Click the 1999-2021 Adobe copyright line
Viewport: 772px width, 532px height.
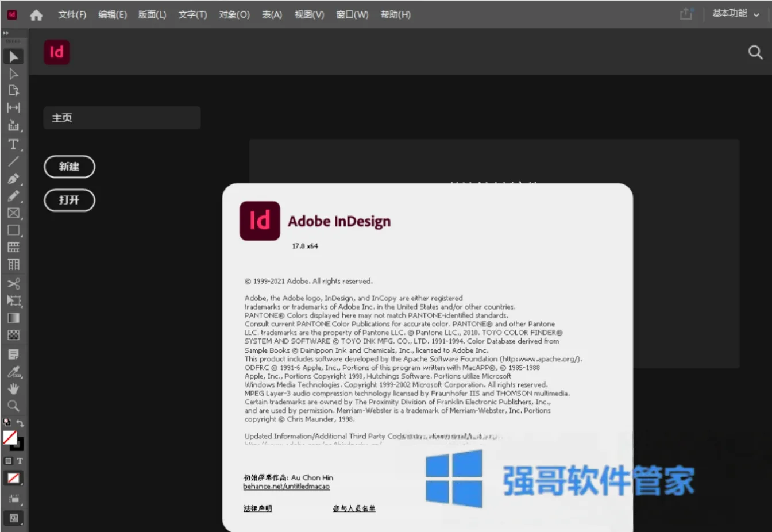308,281
